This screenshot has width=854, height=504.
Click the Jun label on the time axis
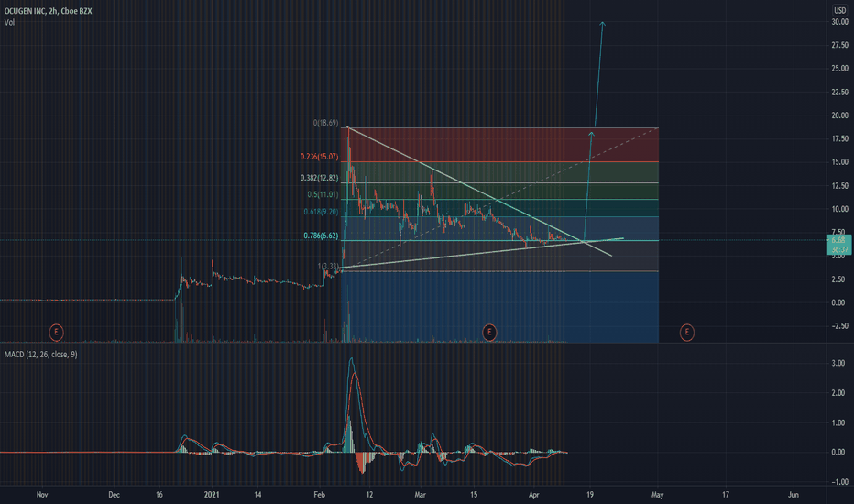point(793,495)
